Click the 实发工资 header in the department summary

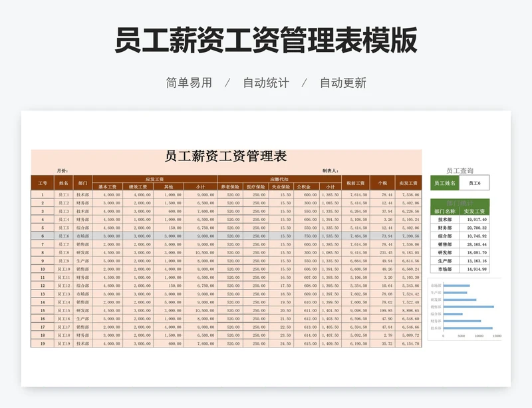point(474,211)
